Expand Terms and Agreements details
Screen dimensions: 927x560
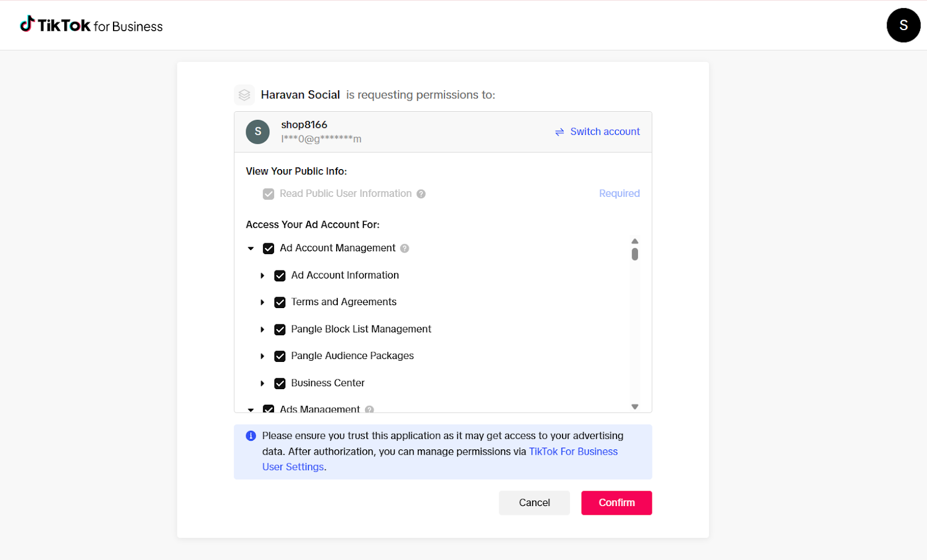[x=262, y=302]
